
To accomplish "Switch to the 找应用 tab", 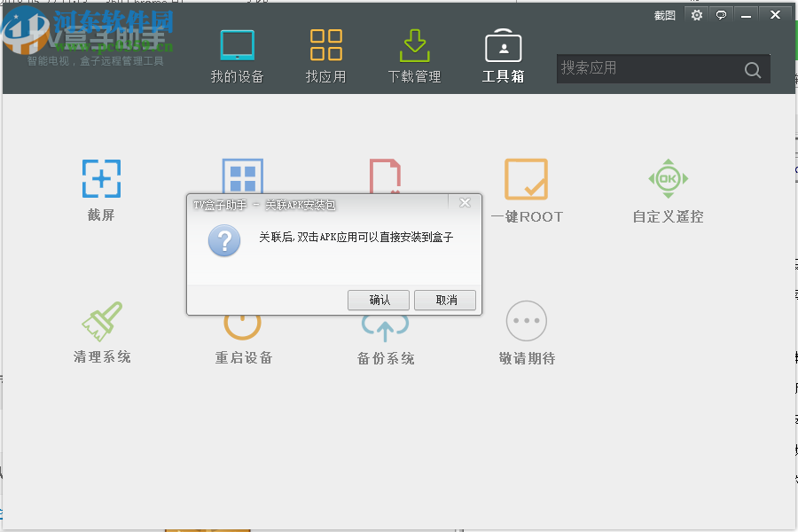I will tap(325, 55).
